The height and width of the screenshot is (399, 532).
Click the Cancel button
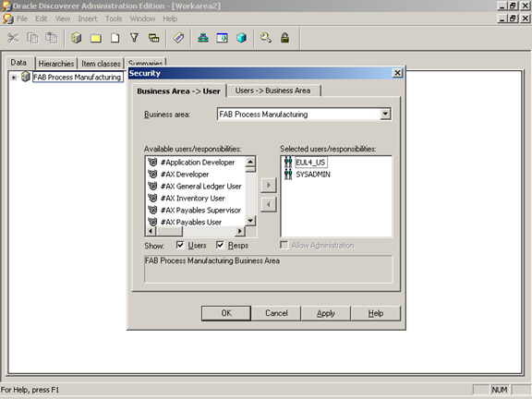(x=276, y=313)
